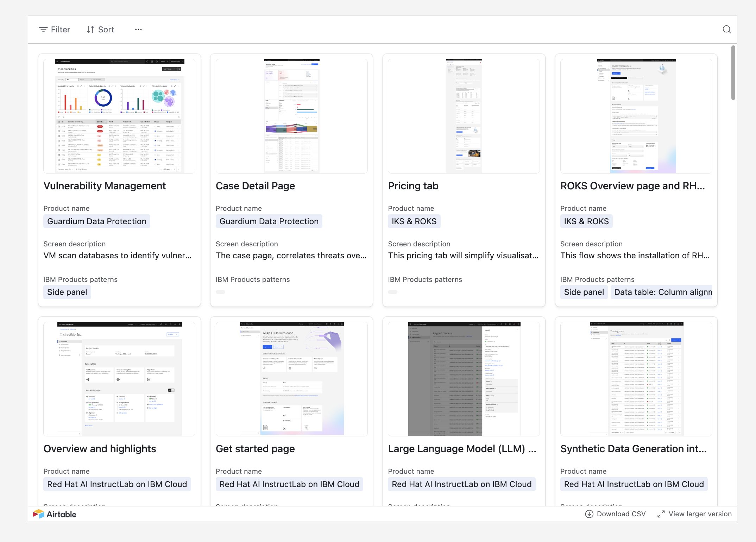
Task: Open the Overview and highlights screenshot thumbnail
Action: point(119,379)
